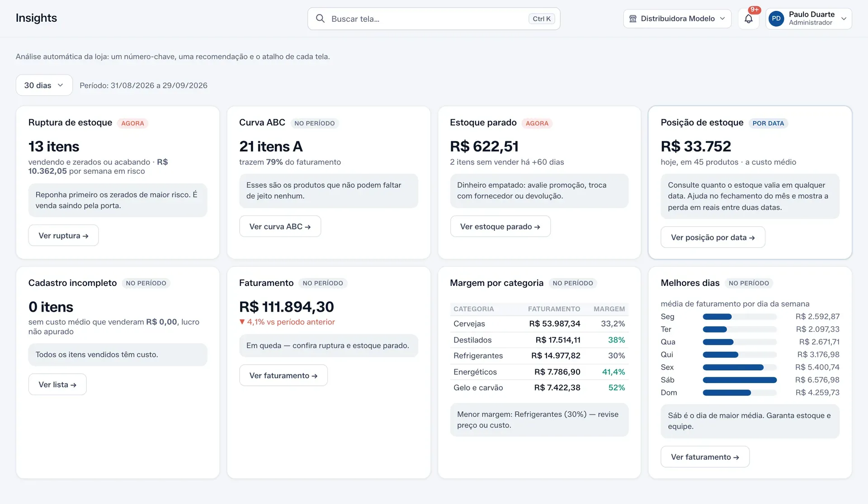Click the 9+ notification badge
This screenshot has height=504, width=868.
pos(755,10)
